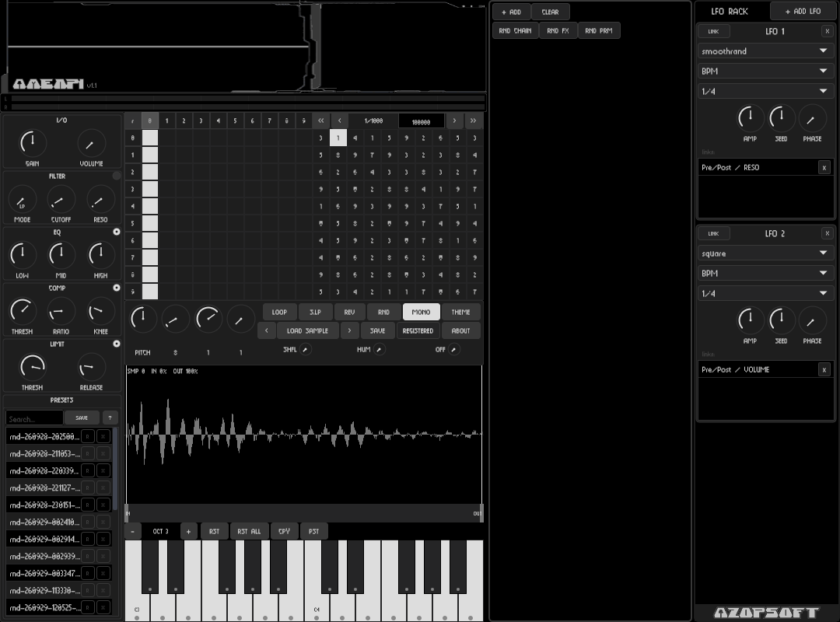Open LFO 1 BPM sync mode dropdown
The image size is (840, 622).
pyautogui.click(x=765, y=72)
